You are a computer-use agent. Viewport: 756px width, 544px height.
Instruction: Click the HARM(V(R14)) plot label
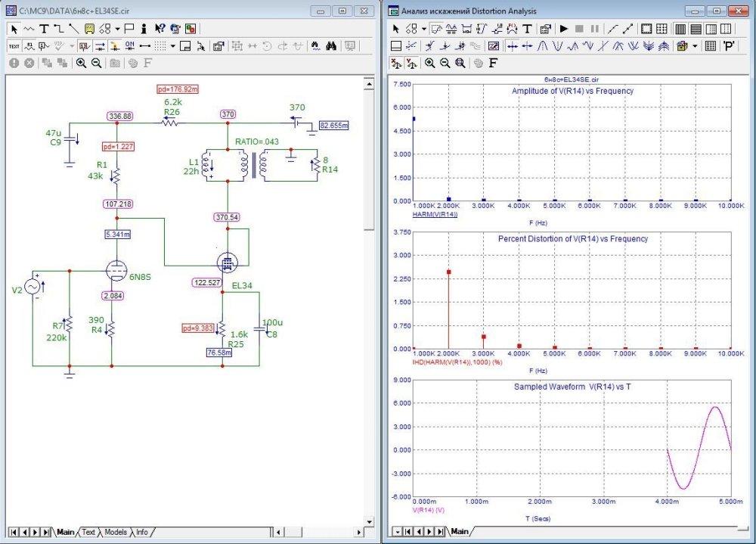(435, 215)
